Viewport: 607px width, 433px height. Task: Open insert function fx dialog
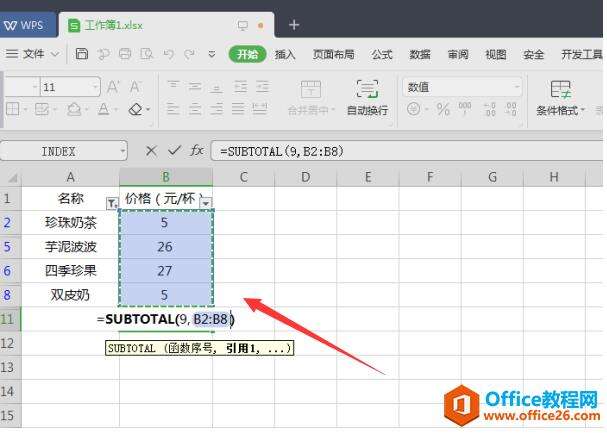[197, 150]
